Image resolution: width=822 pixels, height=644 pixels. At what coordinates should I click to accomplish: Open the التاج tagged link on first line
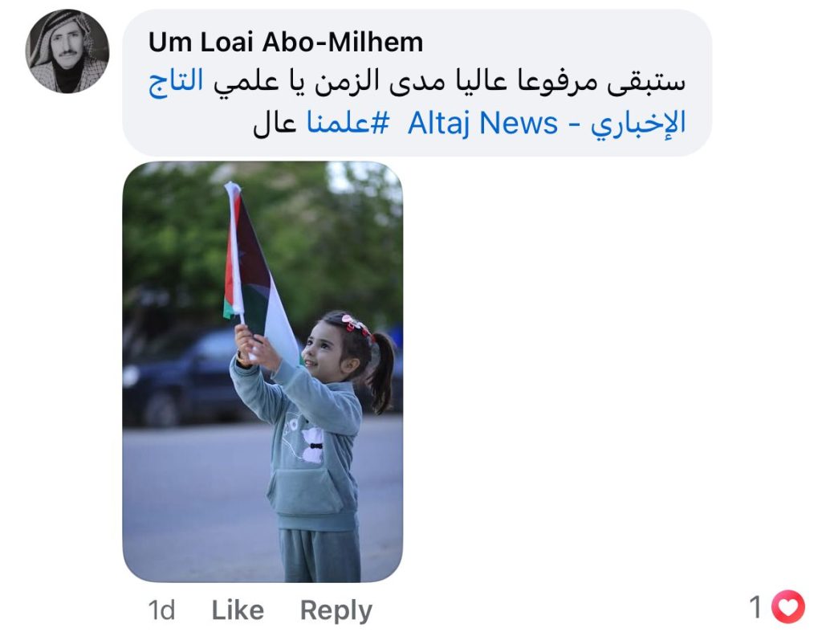point(176,81)
